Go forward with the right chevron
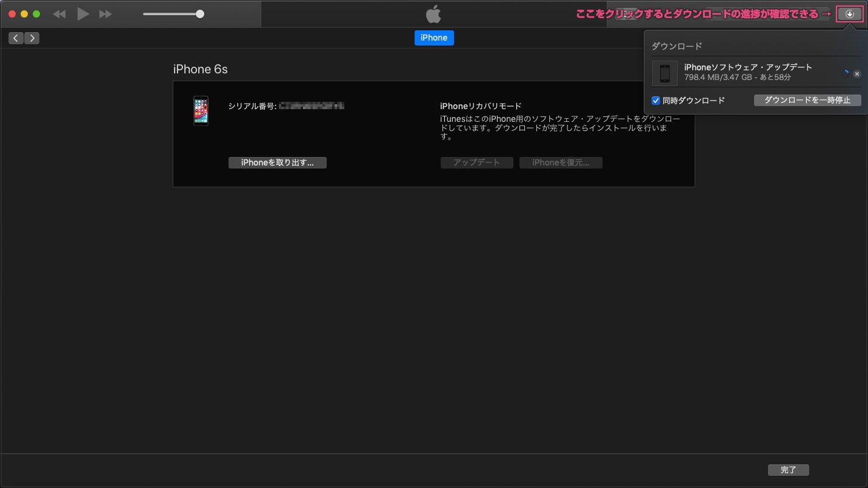The height and width of the screenshot is (488, 868). click(x=32, y=38)
